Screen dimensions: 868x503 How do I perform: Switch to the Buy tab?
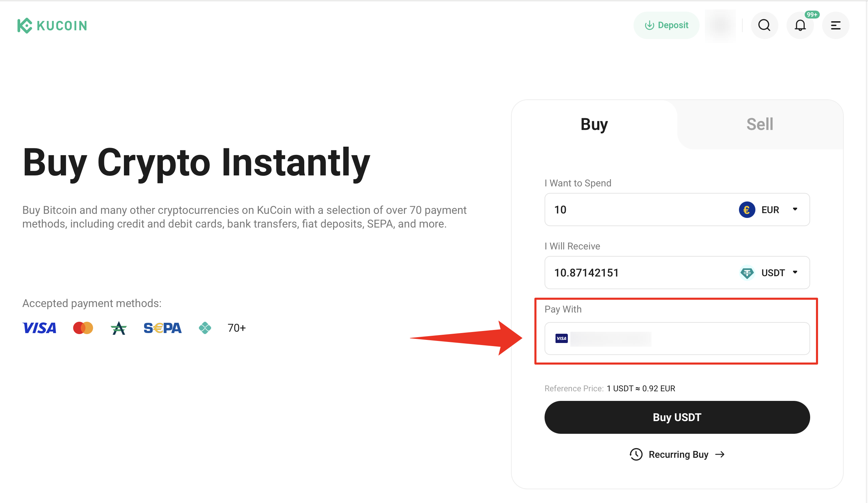(594, 124)
